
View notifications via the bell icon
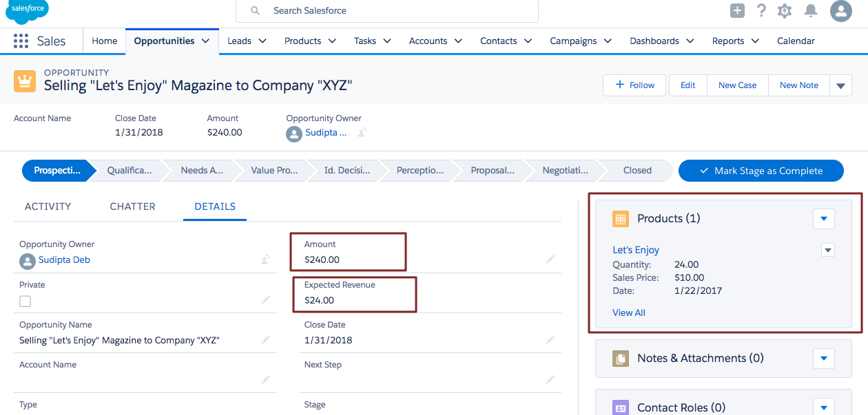point(810,10)
